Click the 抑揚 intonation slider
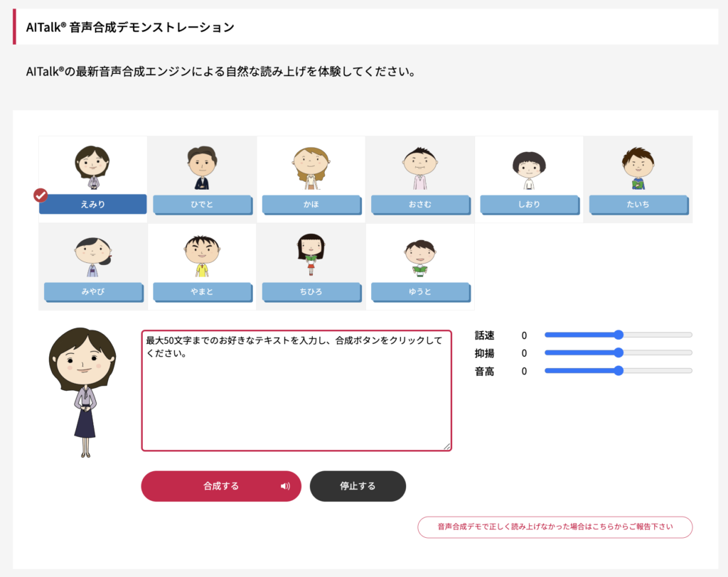The image size is (728, 577). [618, 352]
